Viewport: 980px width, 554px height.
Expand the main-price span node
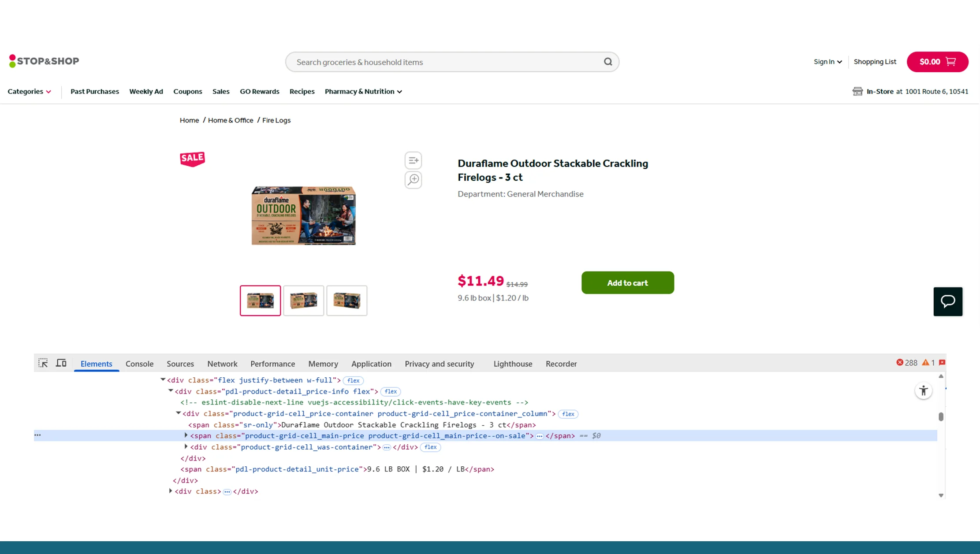coord(186,435)
